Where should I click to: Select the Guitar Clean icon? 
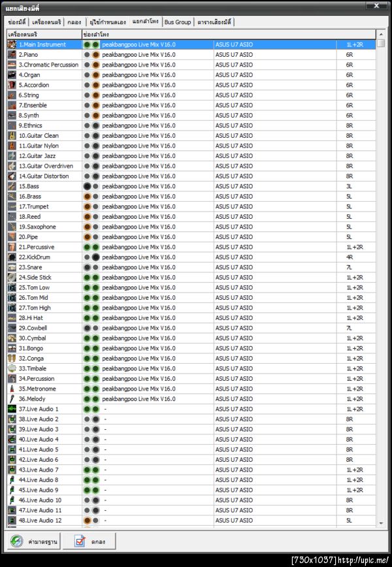12,136
